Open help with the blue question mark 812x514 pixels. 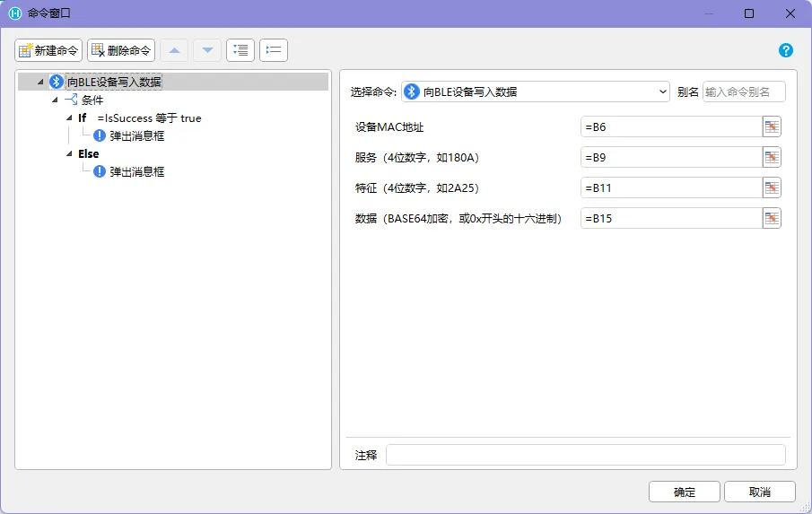pyautogui.click(x=786, y=50)
